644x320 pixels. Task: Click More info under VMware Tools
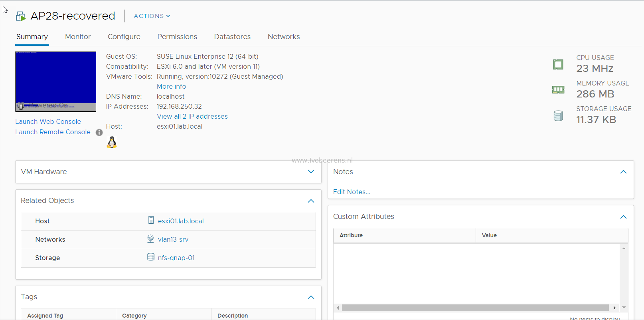pos(171,86)
